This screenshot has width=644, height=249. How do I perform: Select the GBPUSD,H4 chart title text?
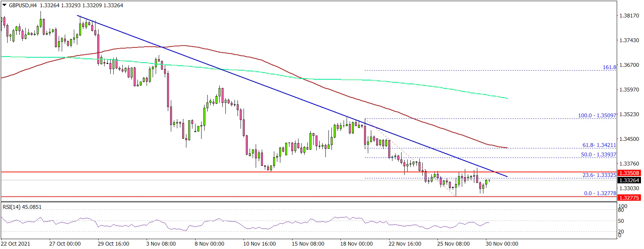point(21,5)
